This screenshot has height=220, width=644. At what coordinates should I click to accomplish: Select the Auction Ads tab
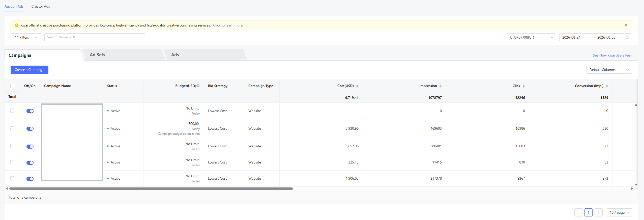coord(14,6)
